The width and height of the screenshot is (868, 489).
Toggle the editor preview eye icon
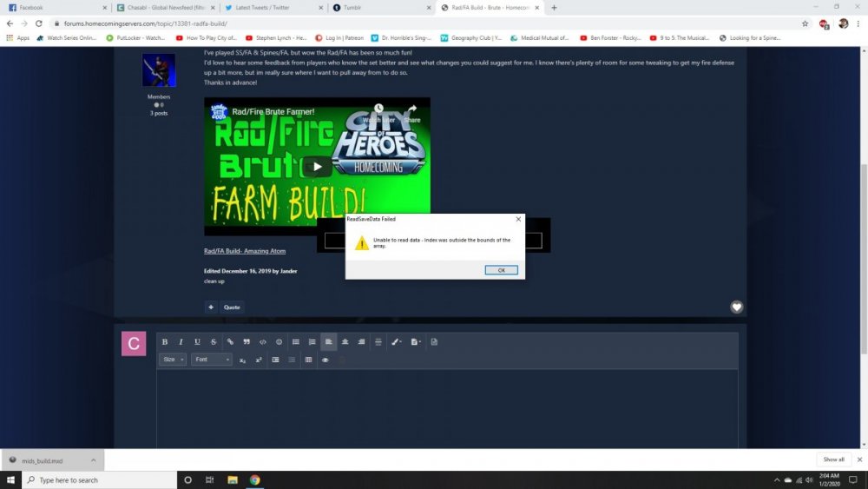click(x=325, y=360)
